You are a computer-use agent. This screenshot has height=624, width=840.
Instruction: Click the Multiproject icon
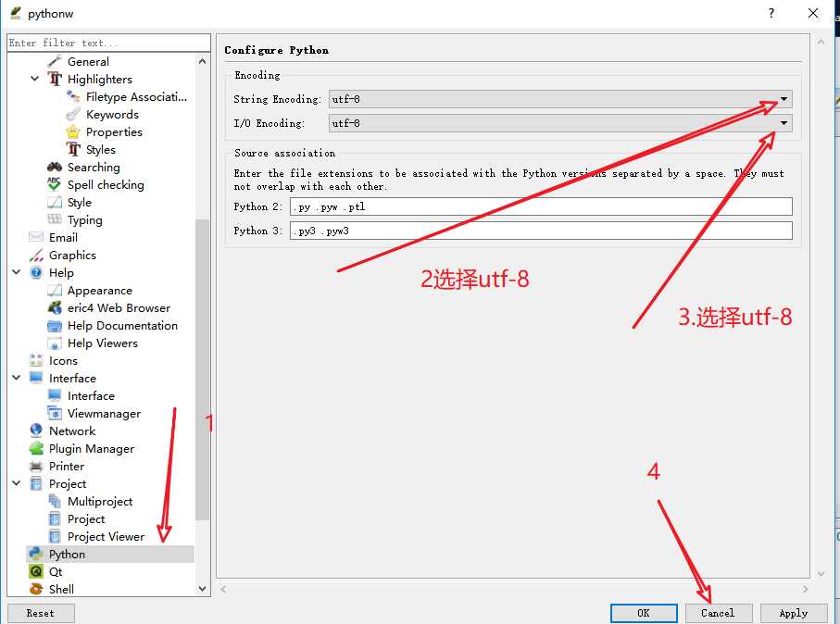pos(55,502)
